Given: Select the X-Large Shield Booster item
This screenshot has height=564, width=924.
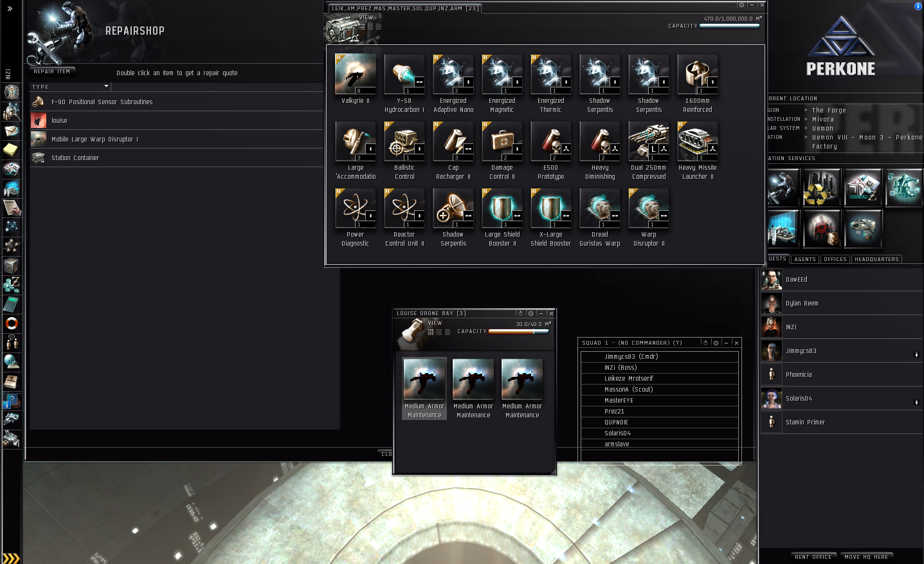Looking at the screenshot, I should tap(551, 217).
